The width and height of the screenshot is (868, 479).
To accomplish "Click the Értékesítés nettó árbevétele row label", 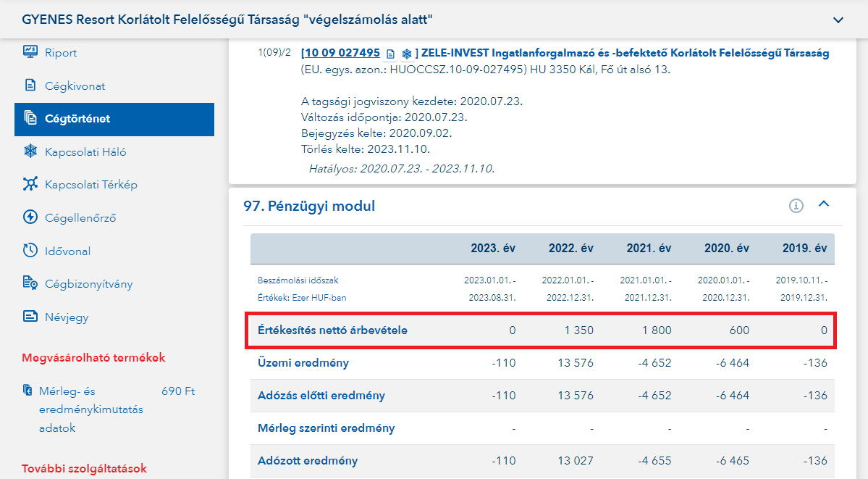I will (332, 330).
